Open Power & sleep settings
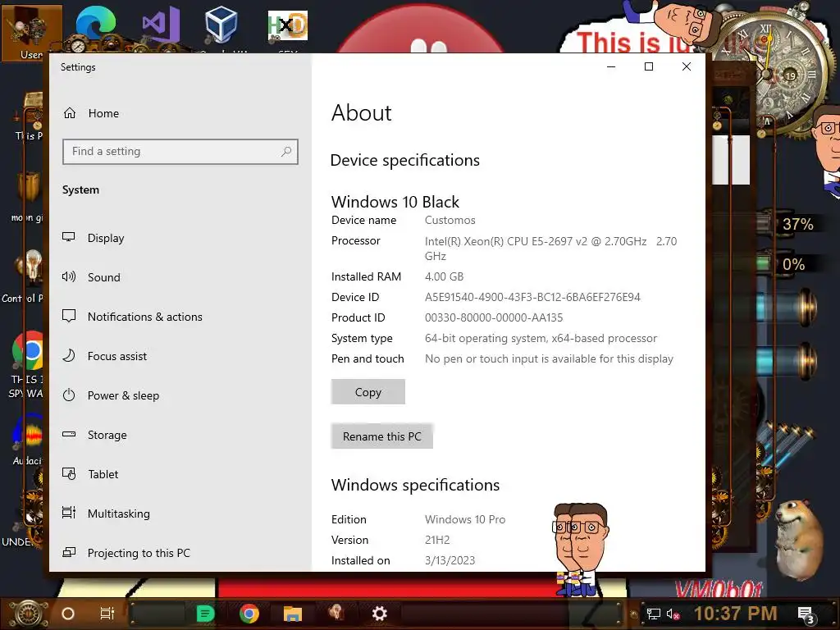This screenshot has width=840, height=630. [x=123, y=395]
